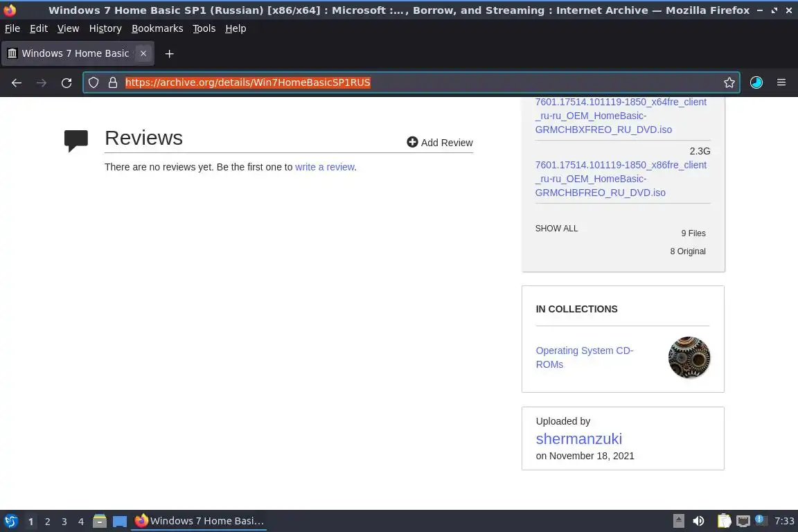Follow the 'write a review' link
Viewport: 798px width, 532px height.
point(325,167)
